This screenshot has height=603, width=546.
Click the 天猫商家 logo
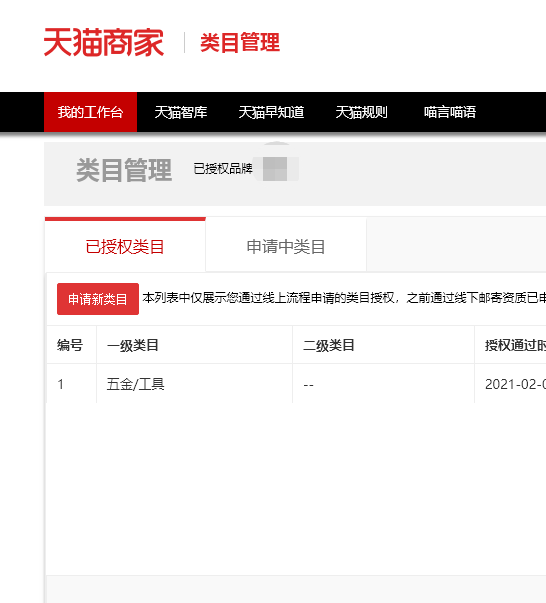104,42
